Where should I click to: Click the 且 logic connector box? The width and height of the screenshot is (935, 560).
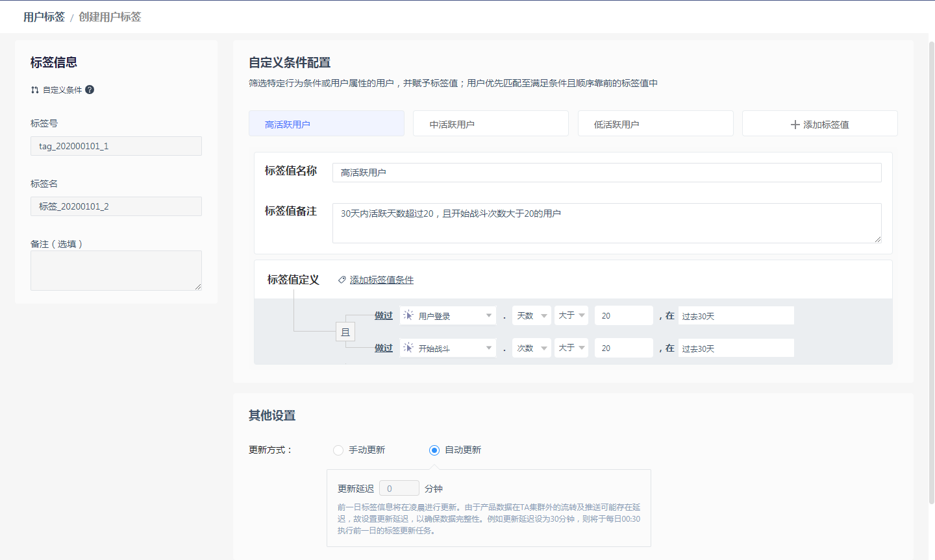[x=345, y=332]
